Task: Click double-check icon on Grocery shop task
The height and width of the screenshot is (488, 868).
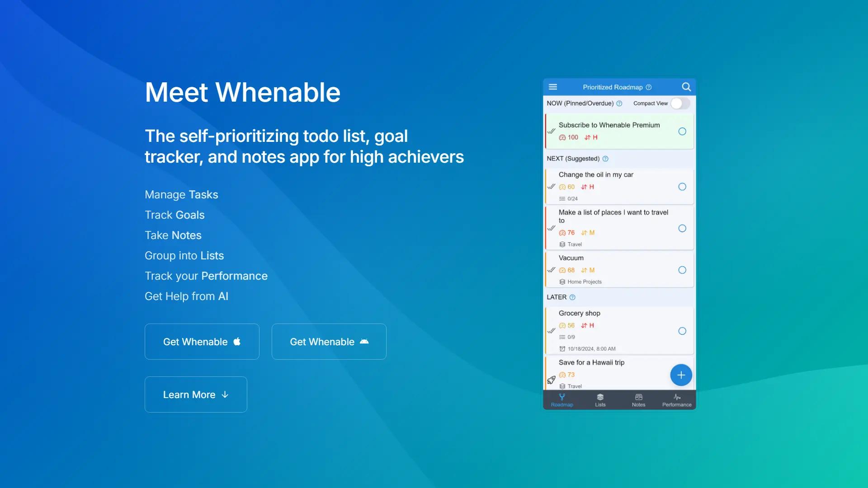Action: pos(552,331)
